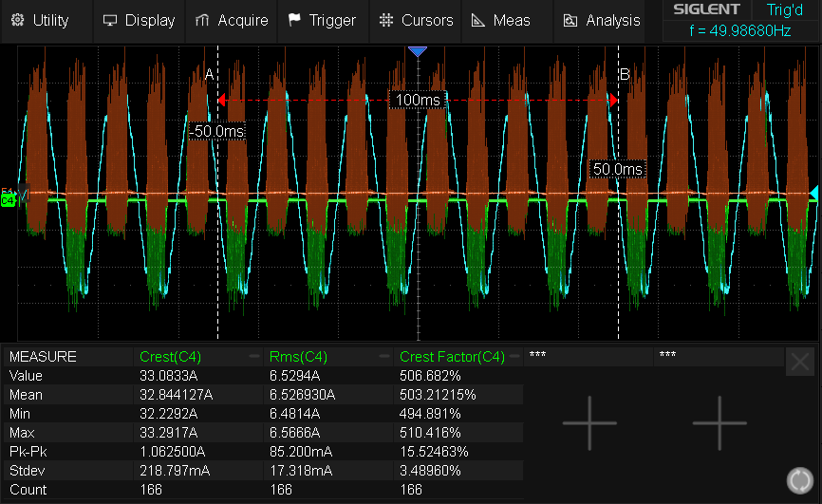Screen dimensions: 822x504
Task: Reset measurement statistics with circular arrow icon
Action: 799,480
